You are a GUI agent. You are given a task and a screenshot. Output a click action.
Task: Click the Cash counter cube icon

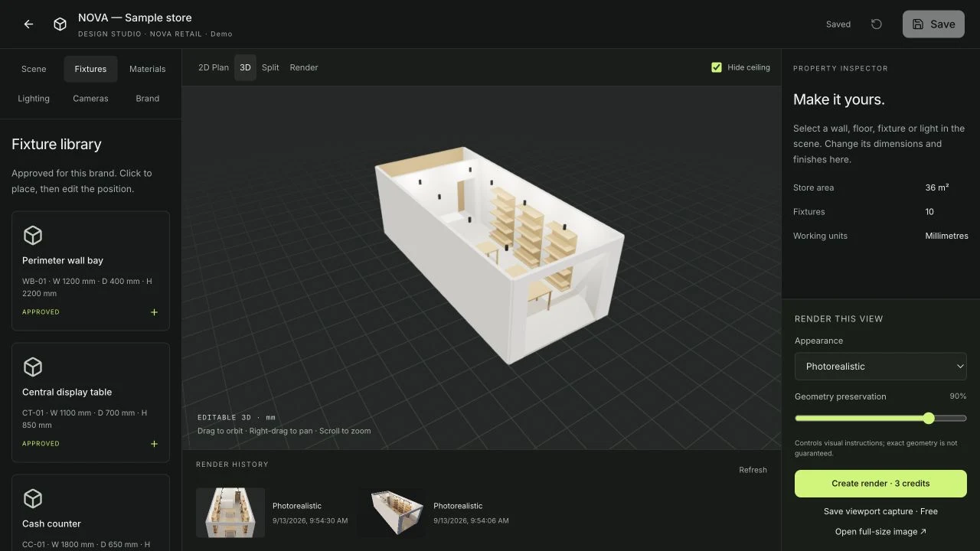click(33, 498)
